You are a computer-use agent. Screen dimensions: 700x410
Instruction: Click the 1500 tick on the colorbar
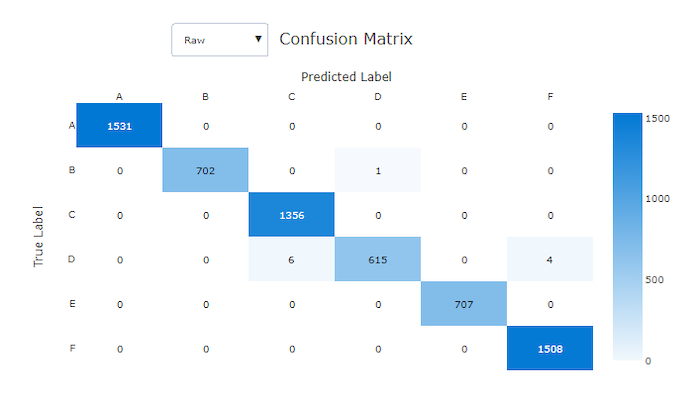pyautogui.click(x=657, y=118)
